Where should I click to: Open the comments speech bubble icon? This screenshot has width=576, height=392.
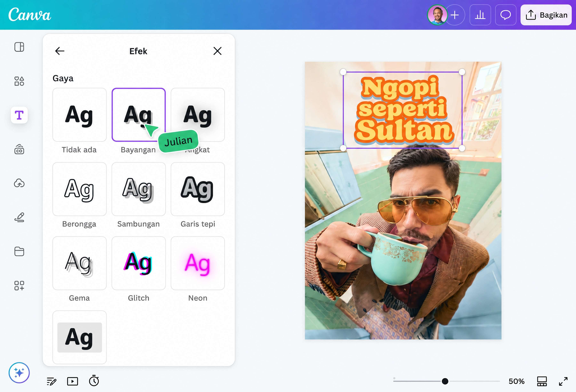[506, 15]
